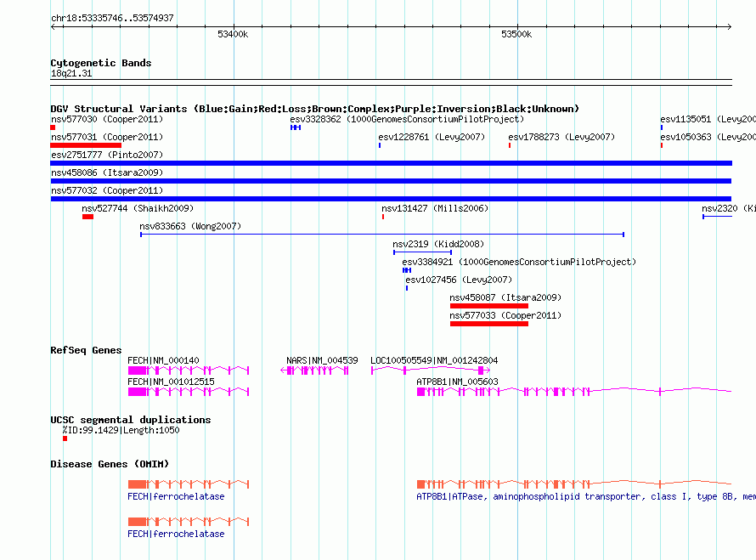Image resolution: width=756 pixels, height=560 pixels.
Task: Open the esv1027456 (Levy2007) label
Action: (459, 280)
